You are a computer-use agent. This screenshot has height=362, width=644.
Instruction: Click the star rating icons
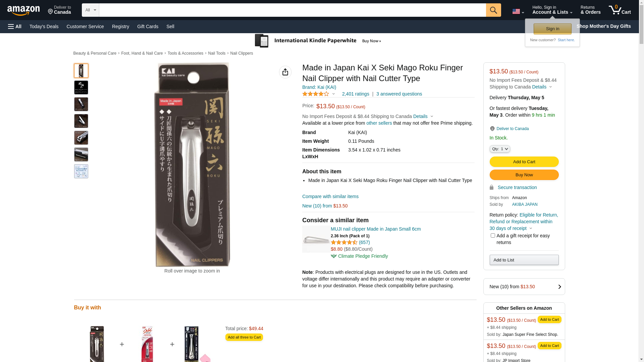[316, 94]
